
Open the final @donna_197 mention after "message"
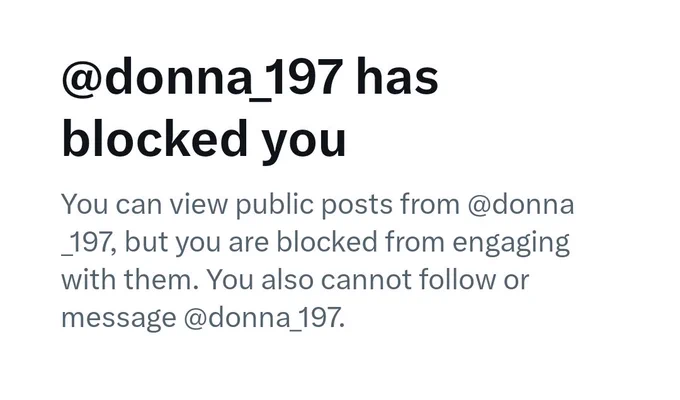click(264, 318)
